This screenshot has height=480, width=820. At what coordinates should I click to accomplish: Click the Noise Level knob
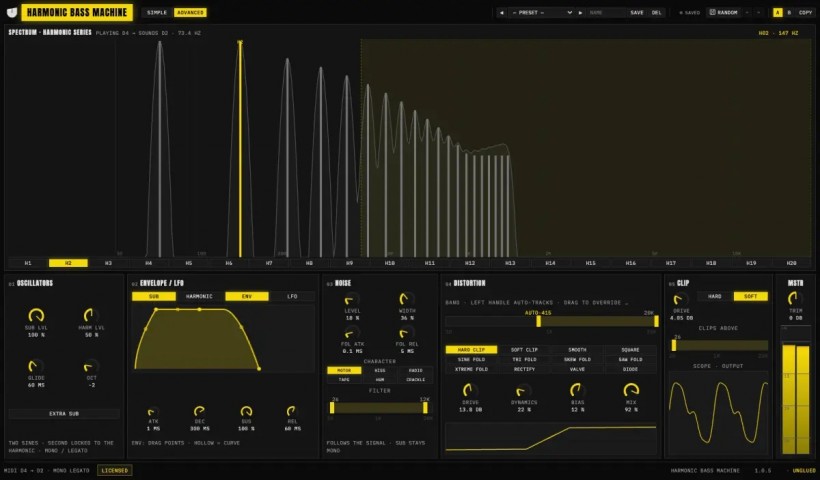coord(352,300)
